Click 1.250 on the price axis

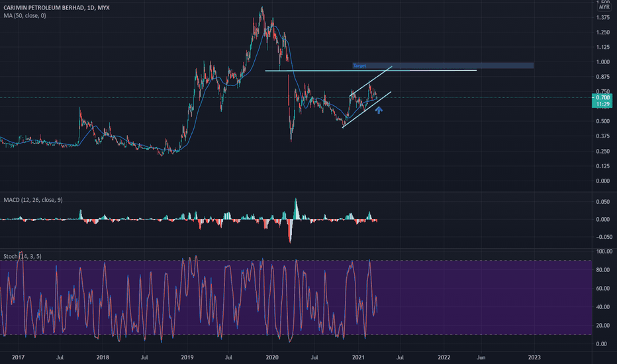pos(603,32)
